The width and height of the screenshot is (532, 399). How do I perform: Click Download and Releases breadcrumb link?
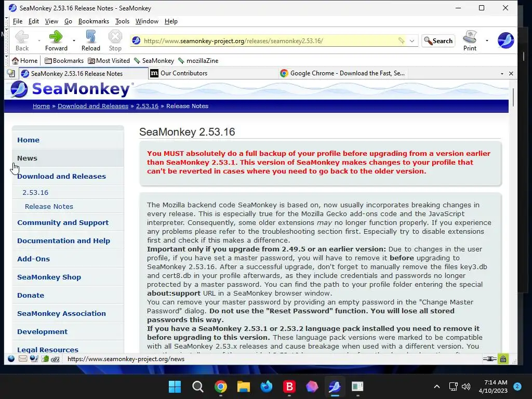tap(93, 106)
